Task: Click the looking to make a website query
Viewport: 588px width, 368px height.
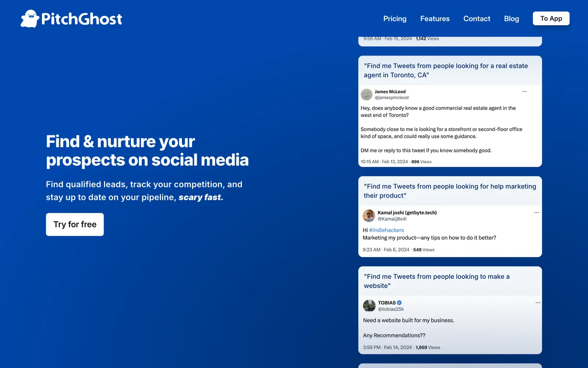Action: tap(437, 281)
